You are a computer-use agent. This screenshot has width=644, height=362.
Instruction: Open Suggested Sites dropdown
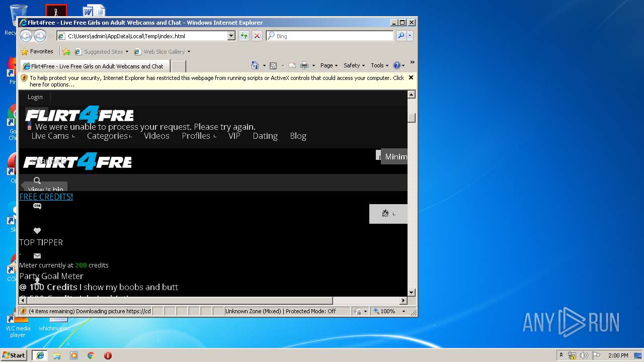point(127,51)
